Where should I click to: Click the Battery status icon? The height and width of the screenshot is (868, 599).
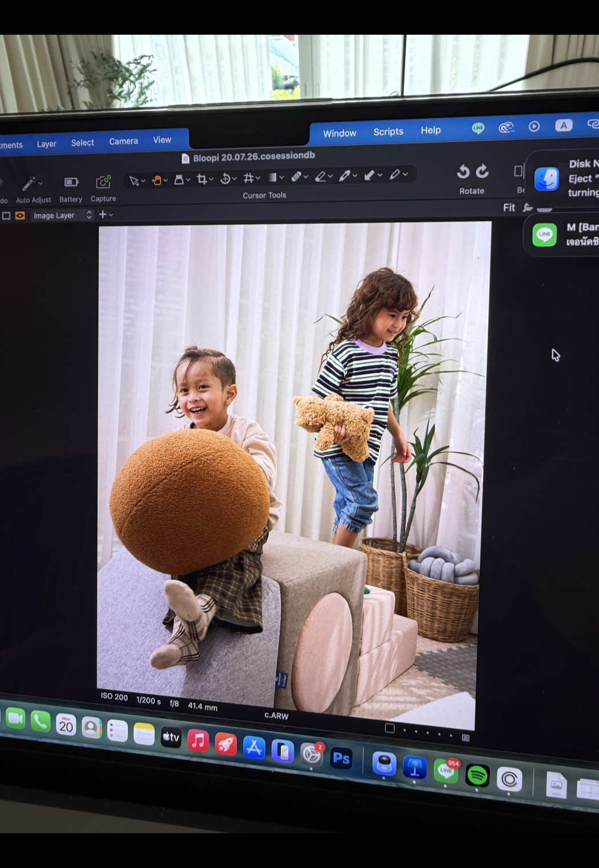point(71,182)
